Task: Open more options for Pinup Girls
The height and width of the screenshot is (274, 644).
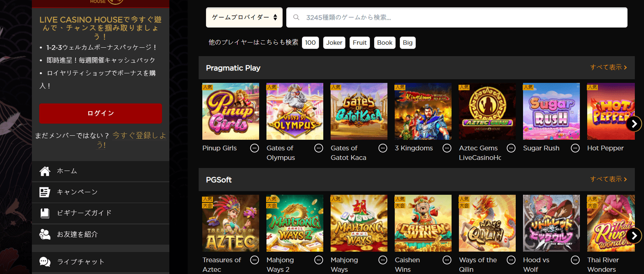Action: point(254,148)
